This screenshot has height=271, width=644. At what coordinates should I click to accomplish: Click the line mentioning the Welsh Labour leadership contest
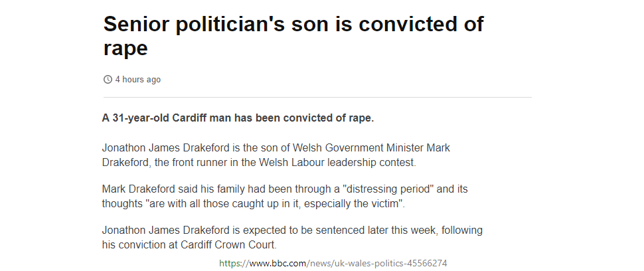tap(259, 162)
